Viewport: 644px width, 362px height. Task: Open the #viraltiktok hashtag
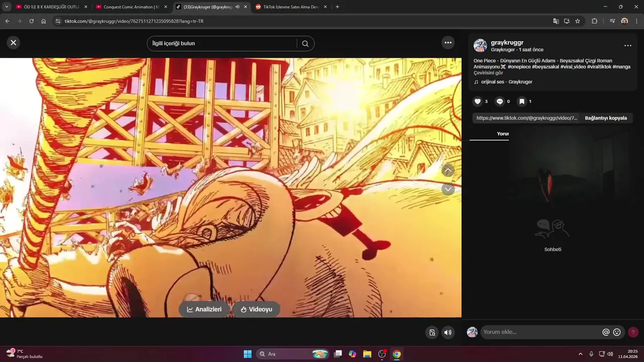tap(599, 67)
